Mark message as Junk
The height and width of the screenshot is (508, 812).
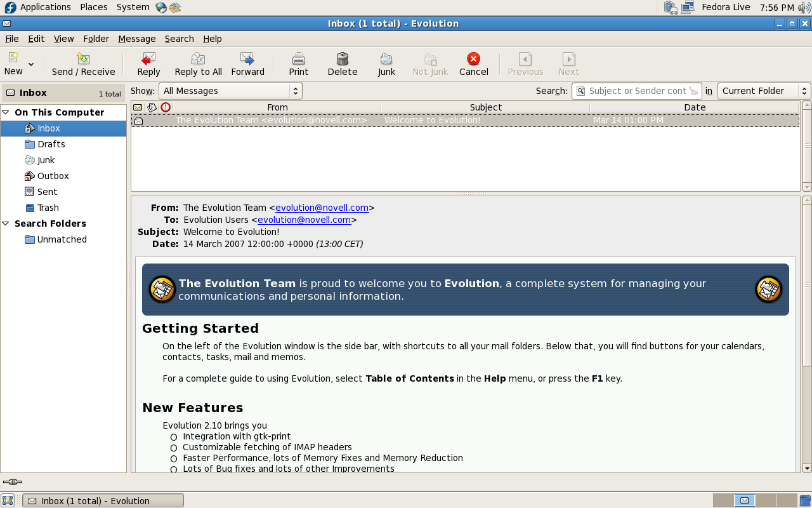tap(386, 64)
